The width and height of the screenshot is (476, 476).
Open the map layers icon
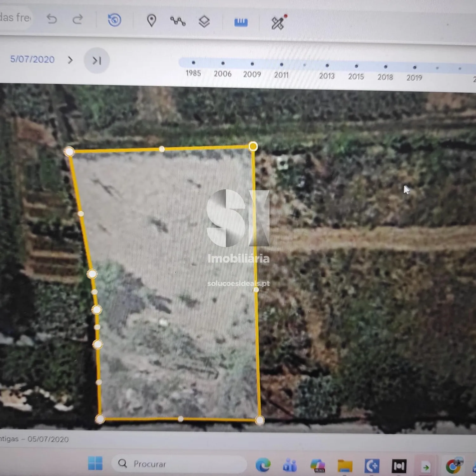(x=204, y=22)
